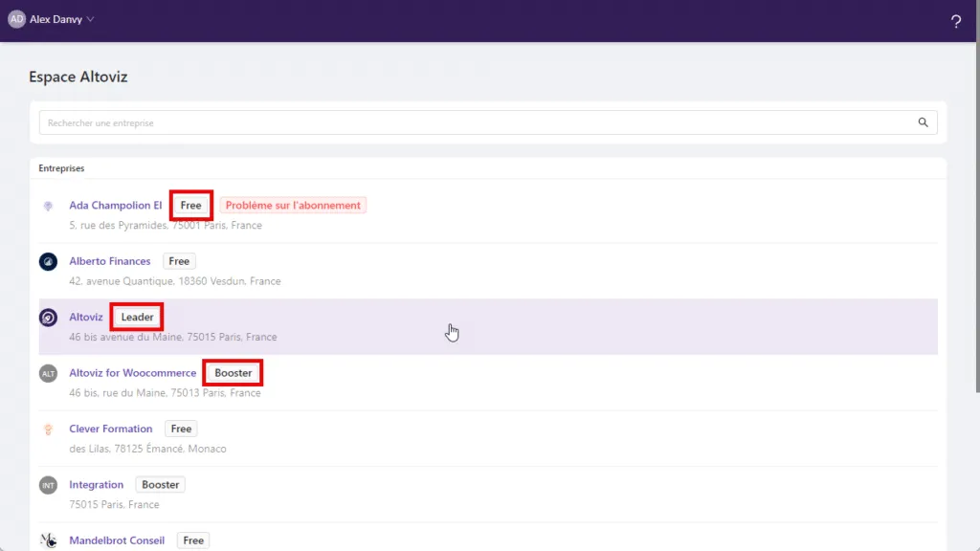Click the Entreprises section header
Image resolution: width=980 pixels, height=551 pixels.
[x=61, y=168]
